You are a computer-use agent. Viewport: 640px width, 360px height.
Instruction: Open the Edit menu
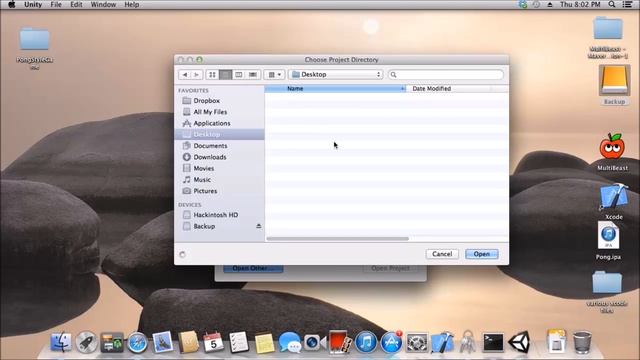(76, 4)
